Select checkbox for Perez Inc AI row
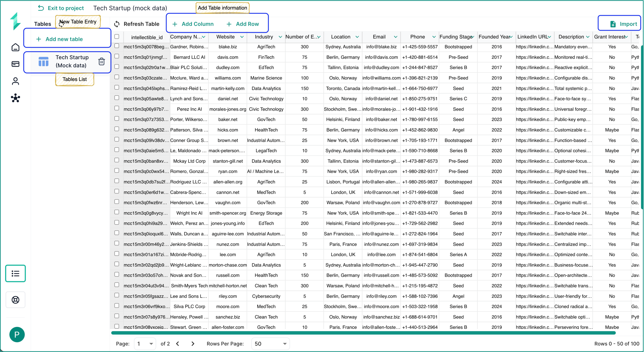The width and height of the screenshot is (644, 352). tap(117, 108)
